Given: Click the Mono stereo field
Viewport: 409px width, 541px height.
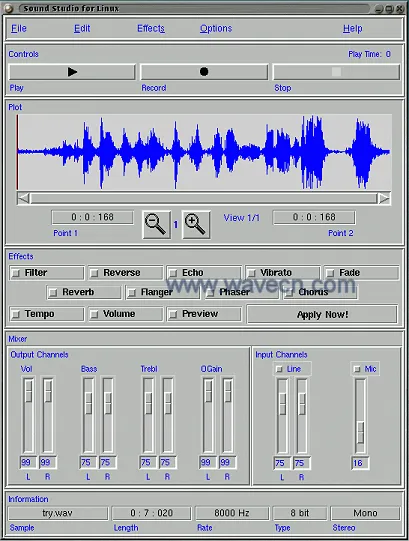Looking at the screenshot, I should (365, 513).
